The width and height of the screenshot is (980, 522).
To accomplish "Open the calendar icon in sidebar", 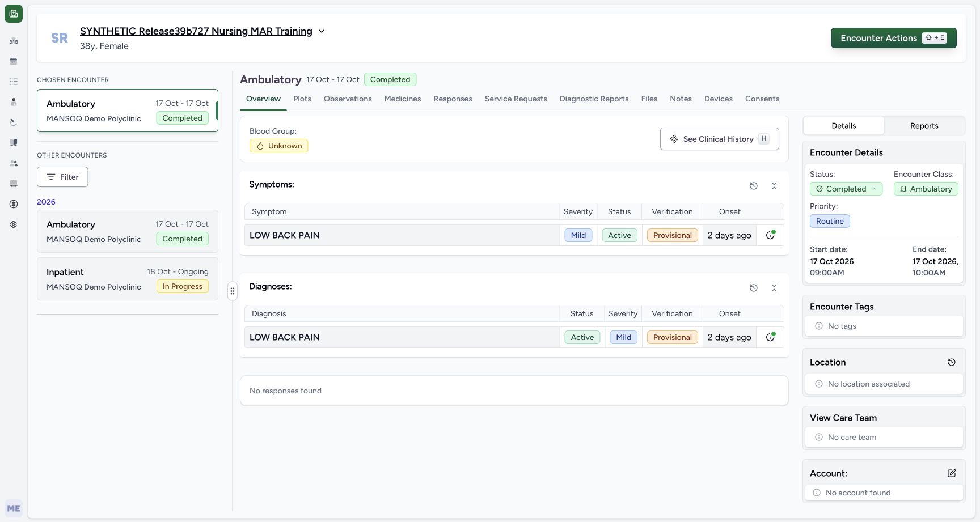I will click(14, 61).
